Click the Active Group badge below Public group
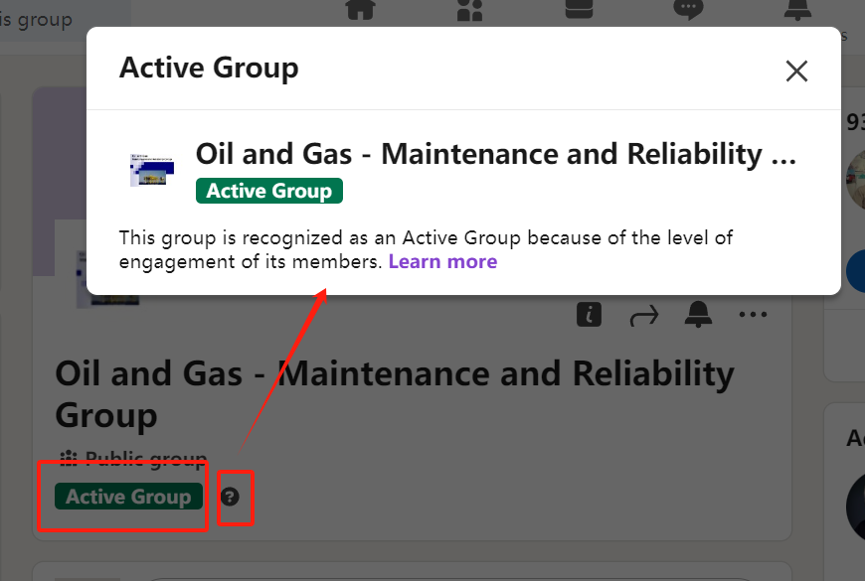Screen dimensions: 866x581 coord(129,497)
